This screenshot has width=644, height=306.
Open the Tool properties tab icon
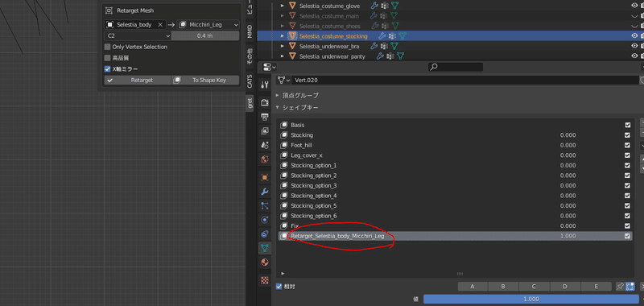click(265, 85)
